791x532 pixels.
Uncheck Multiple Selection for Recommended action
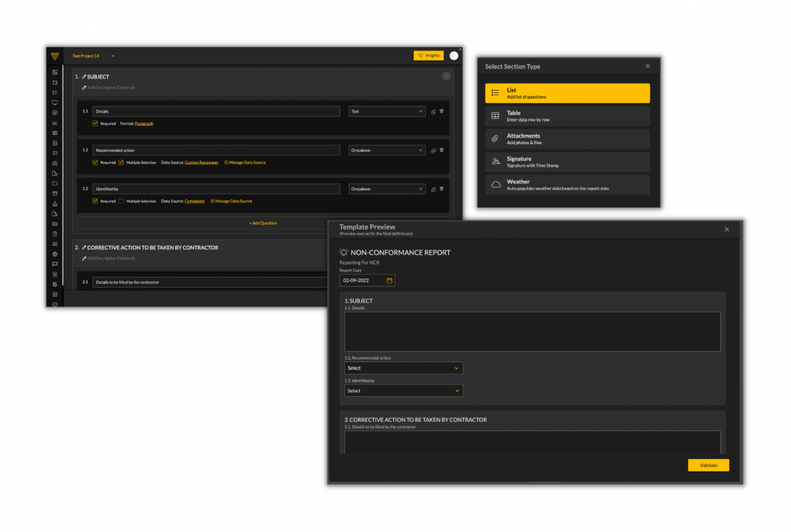coord(121,162)
